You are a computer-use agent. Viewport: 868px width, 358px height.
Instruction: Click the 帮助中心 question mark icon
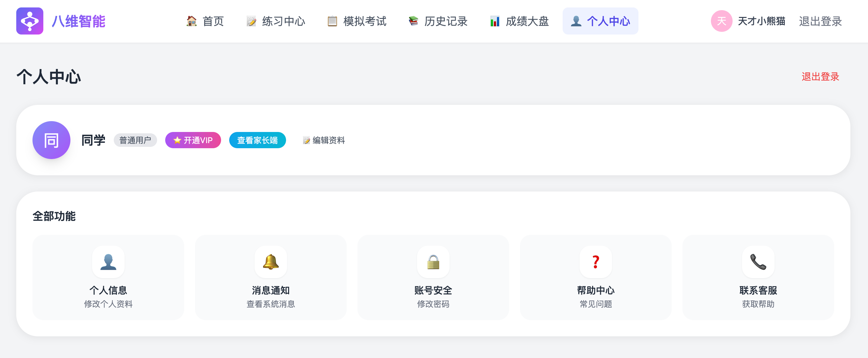[596, 262]
